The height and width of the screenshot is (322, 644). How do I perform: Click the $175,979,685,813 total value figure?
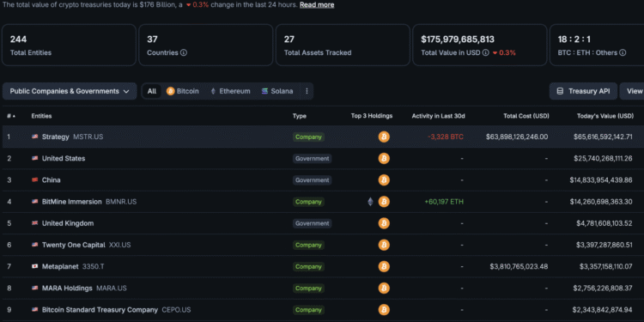click(458, 39)
